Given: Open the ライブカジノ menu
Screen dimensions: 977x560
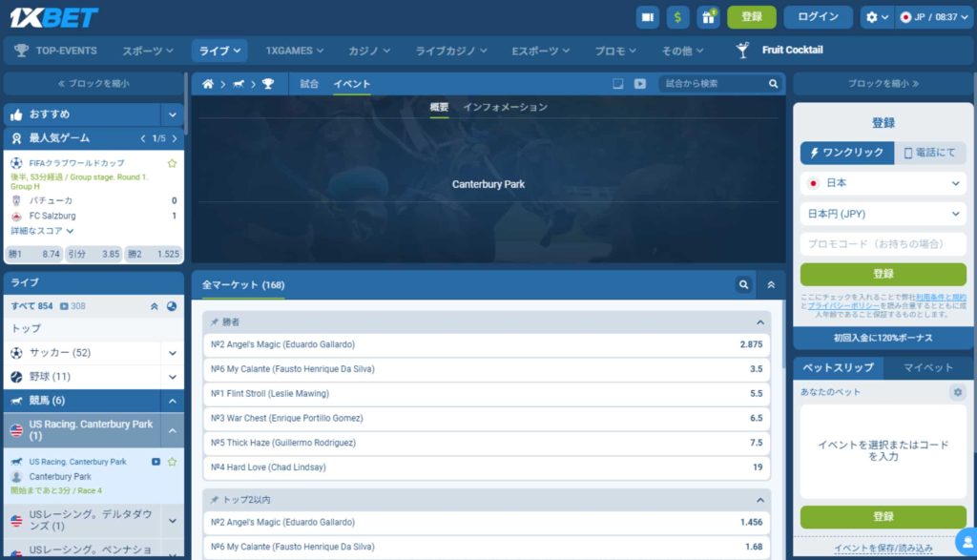Looking at the screenshot, I should tap(451, 51).
